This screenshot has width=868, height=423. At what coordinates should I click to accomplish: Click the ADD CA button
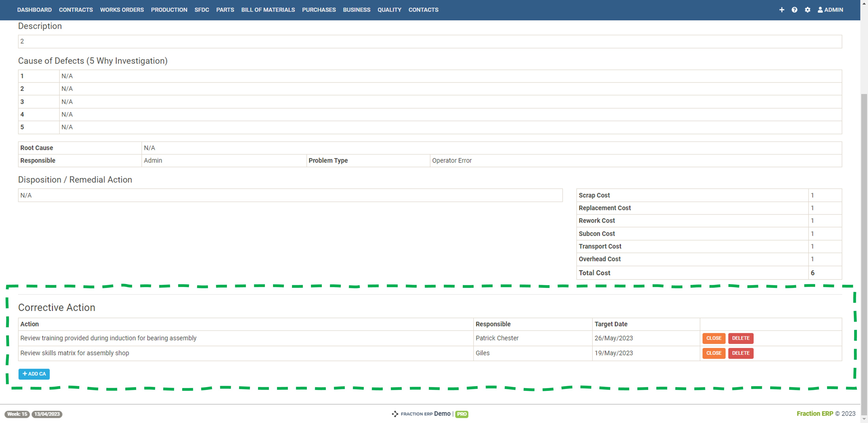pyautogui.click(x=34, y=374)
